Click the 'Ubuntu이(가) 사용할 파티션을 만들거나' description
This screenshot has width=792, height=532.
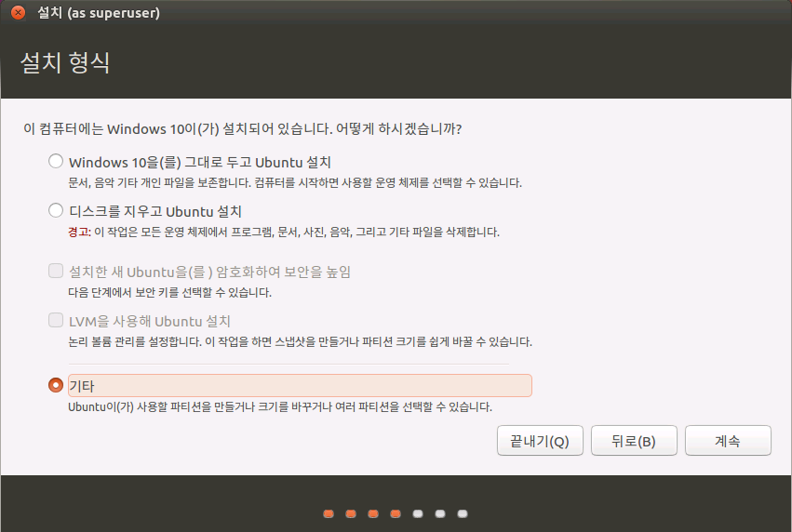click(280, 406)
